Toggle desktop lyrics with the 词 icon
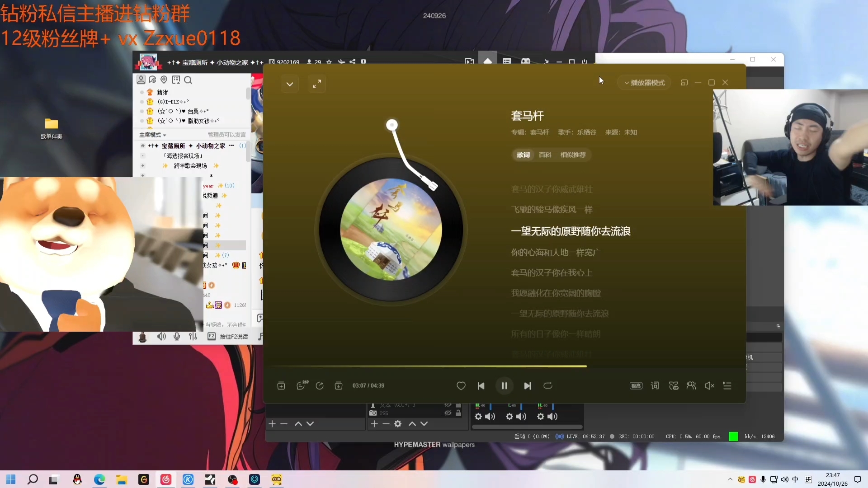 655,385
